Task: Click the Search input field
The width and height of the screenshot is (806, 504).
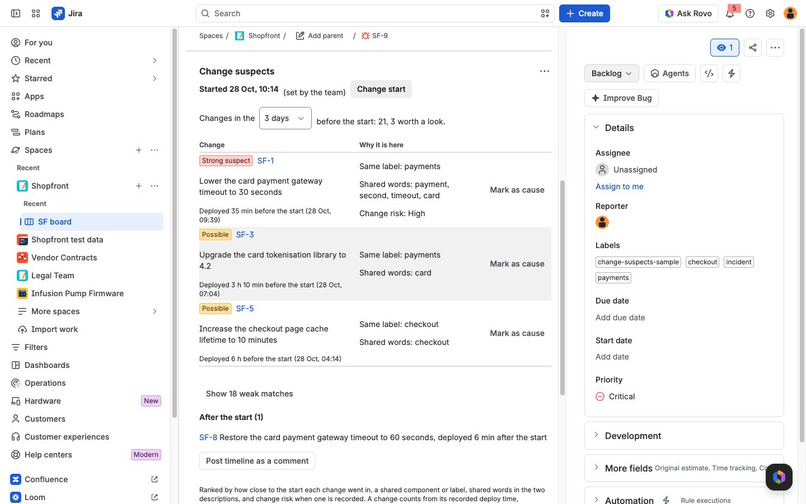Action: pyautogui.click(x=375, y=13)
